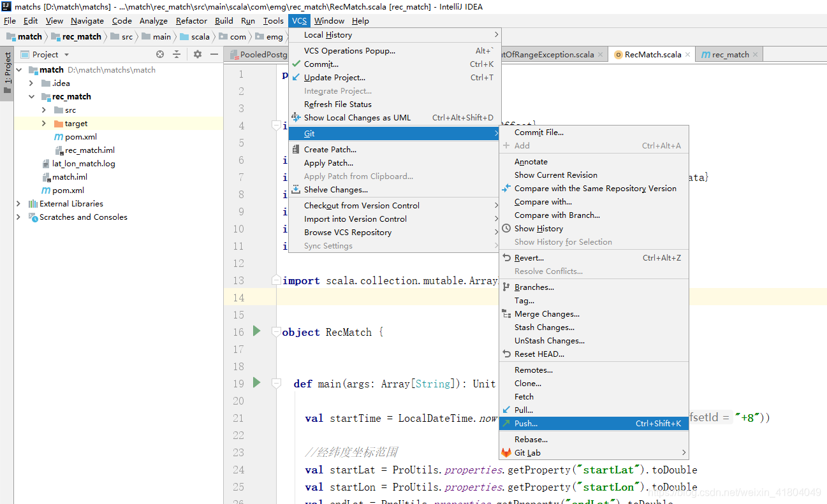Open Project panel settings gear

point(197,55)
